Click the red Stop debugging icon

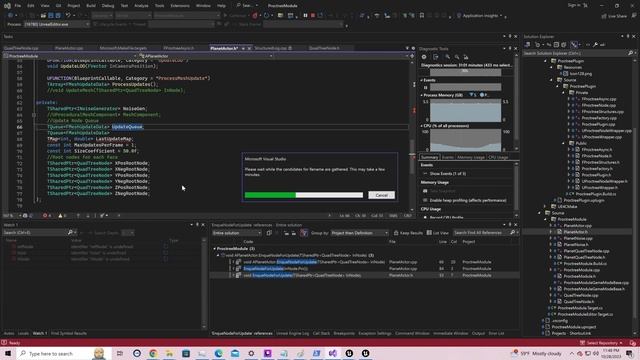(x=313, y=16)
